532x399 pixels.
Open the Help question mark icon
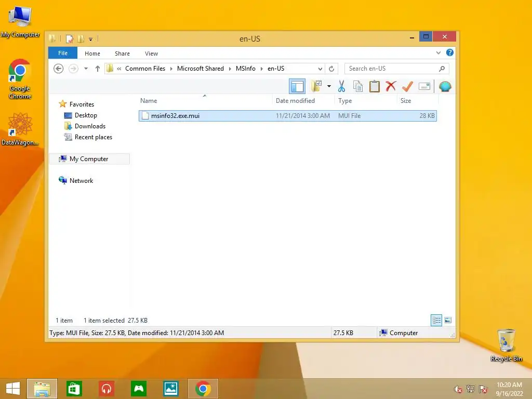click(450, 52)
